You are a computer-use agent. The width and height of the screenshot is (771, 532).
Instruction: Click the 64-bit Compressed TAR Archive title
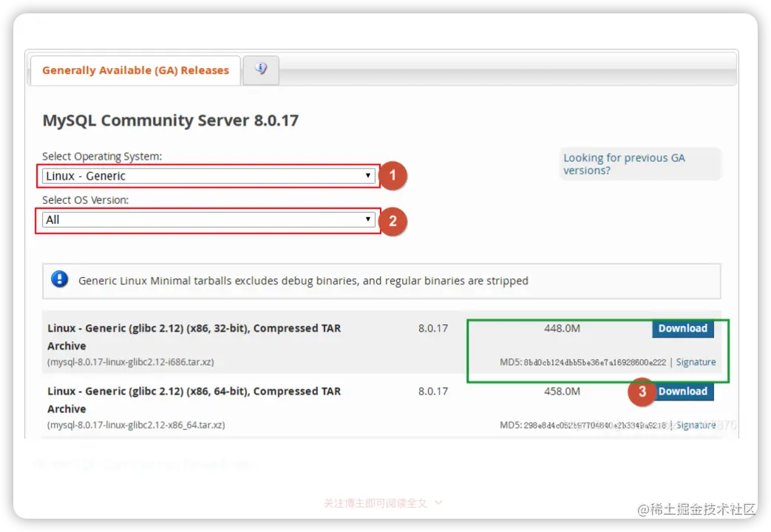[194, 400]
